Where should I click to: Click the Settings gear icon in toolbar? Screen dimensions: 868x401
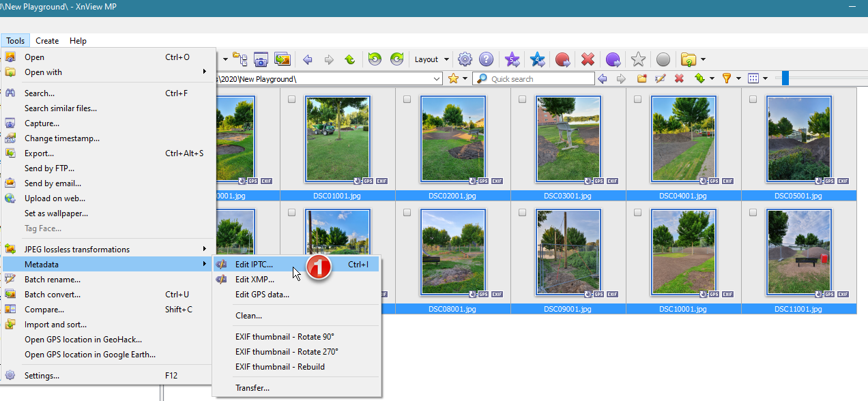(465, 59)
